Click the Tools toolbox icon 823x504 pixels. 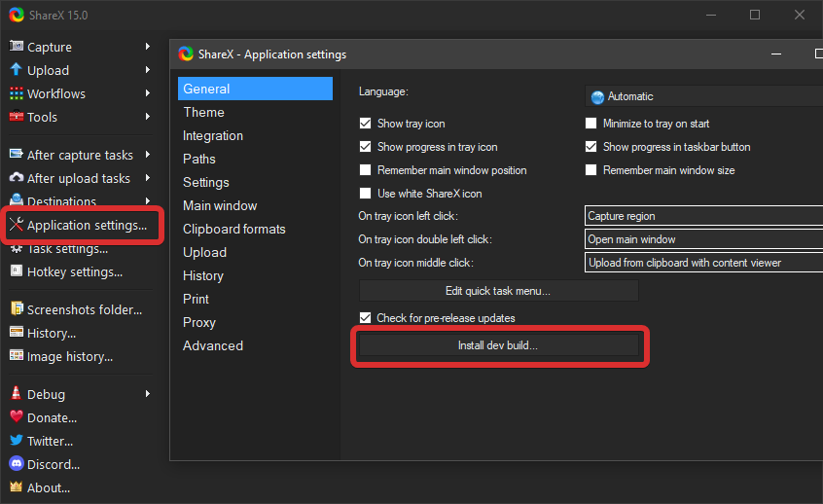(17, 117)
